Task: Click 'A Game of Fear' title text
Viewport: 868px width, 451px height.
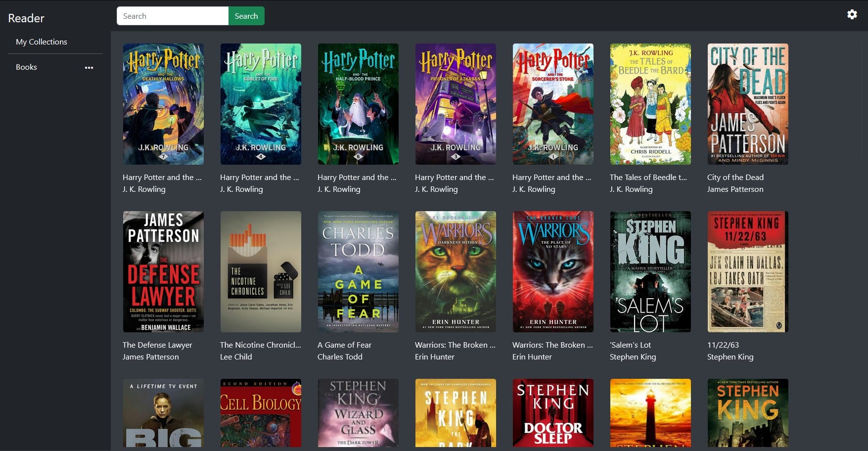Action: click(344, 345)
